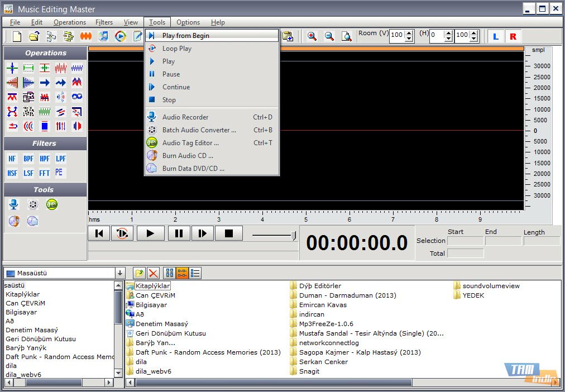Select the left channel L button

tap(496, 36)
